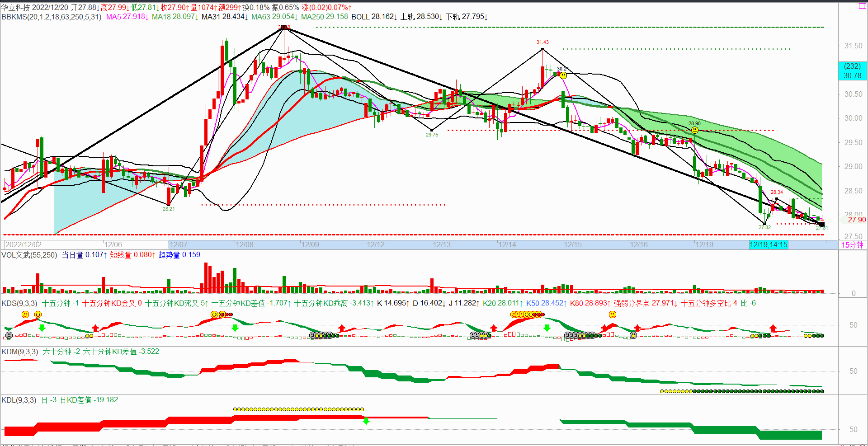Click the first yellow smiley in KDS panel

coord(25,315)
